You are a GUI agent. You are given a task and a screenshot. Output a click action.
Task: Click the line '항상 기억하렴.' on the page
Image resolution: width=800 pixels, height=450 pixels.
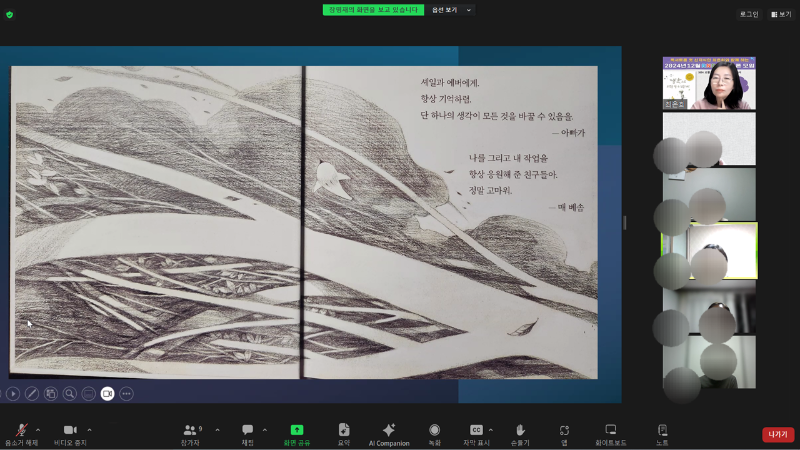coord(445,99)
